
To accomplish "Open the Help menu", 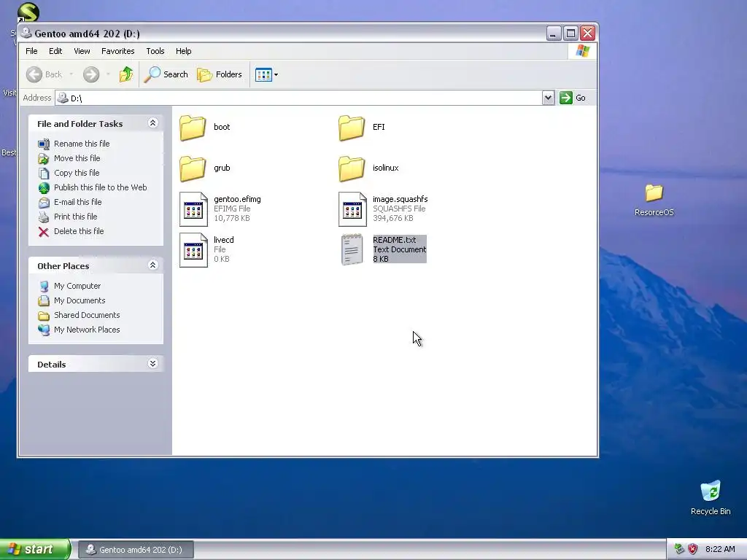I will pyautogui.click(x=183, y=51).
